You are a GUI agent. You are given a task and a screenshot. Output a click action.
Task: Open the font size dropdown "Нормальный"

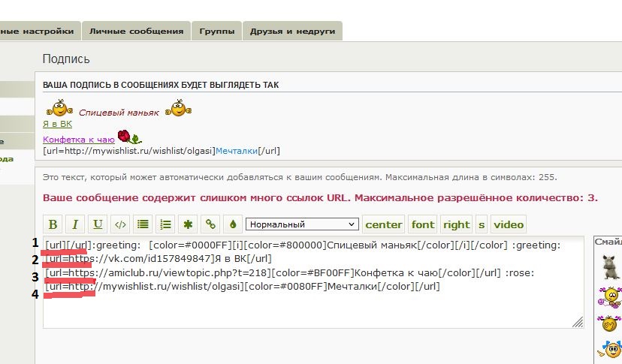click(x=302, y=224)
